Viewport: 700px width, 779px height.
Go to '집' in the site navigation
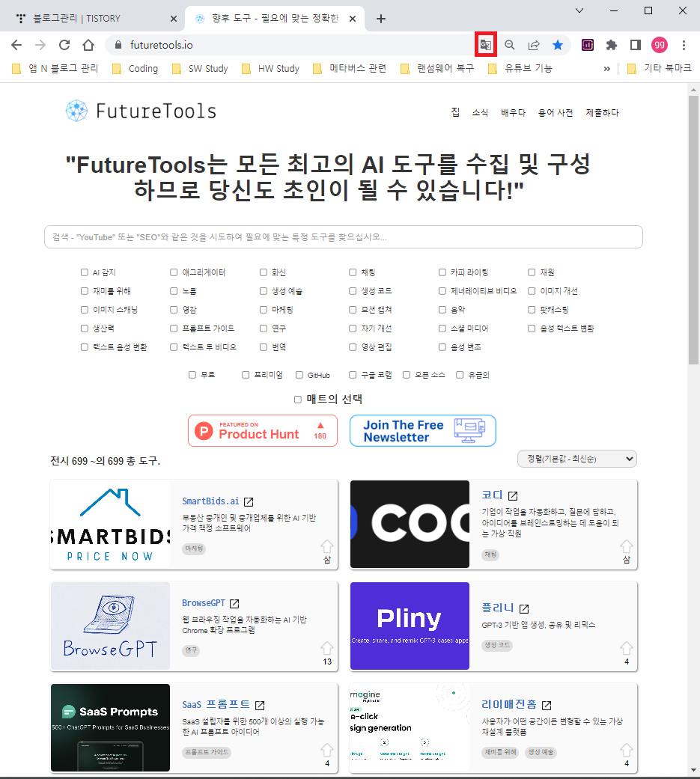[455, 113]
